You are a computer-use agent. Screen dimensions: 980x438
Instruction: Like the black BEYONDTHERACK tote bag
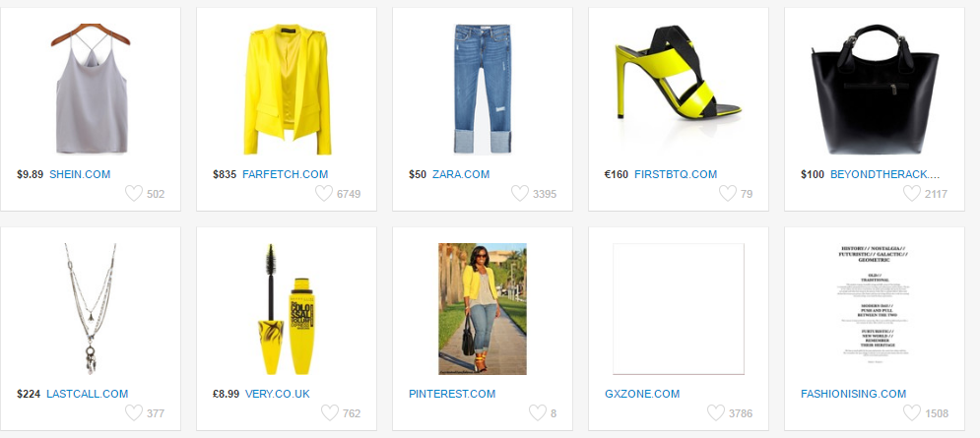coord(912,193)
